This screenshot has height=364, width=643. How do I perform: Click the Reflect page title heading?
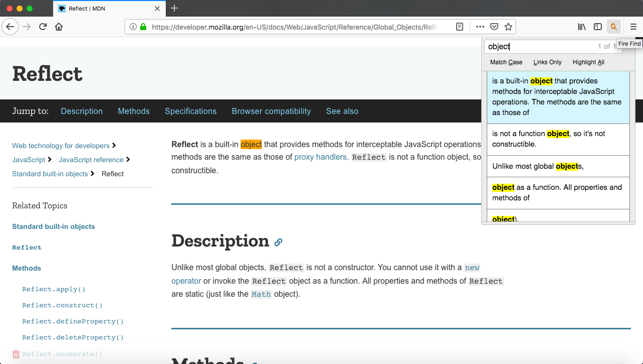(x=47, y=74)
